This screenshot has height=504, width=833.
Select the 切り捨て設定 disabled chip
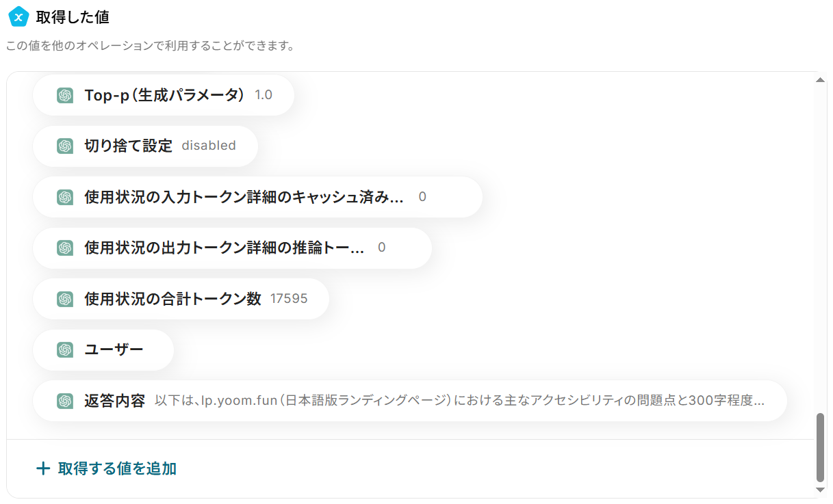tap(145, 146)
